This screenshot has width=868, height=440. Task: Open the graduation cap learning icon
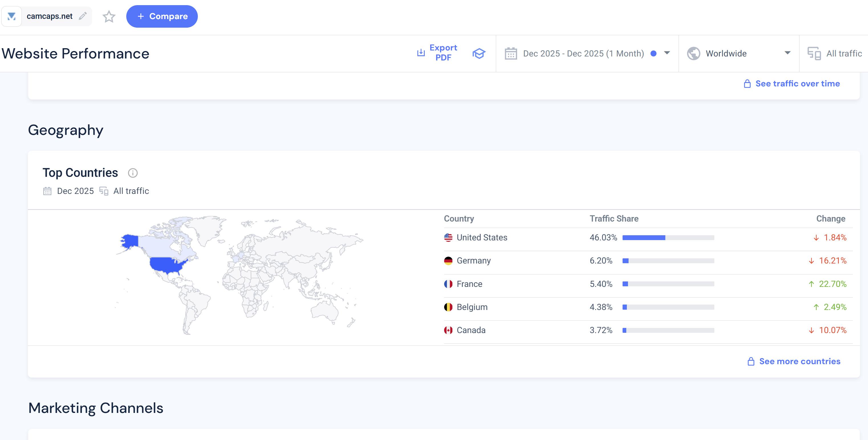point(479,53)
